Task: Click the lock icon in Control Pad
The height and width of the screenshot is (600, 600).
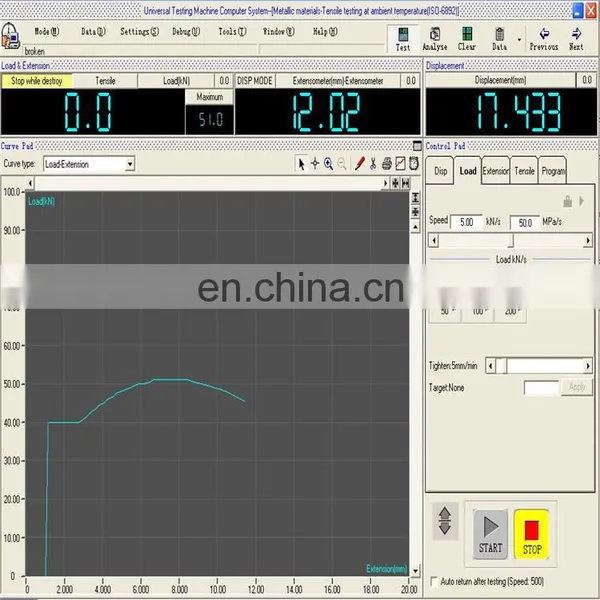Action: [567, 201]
